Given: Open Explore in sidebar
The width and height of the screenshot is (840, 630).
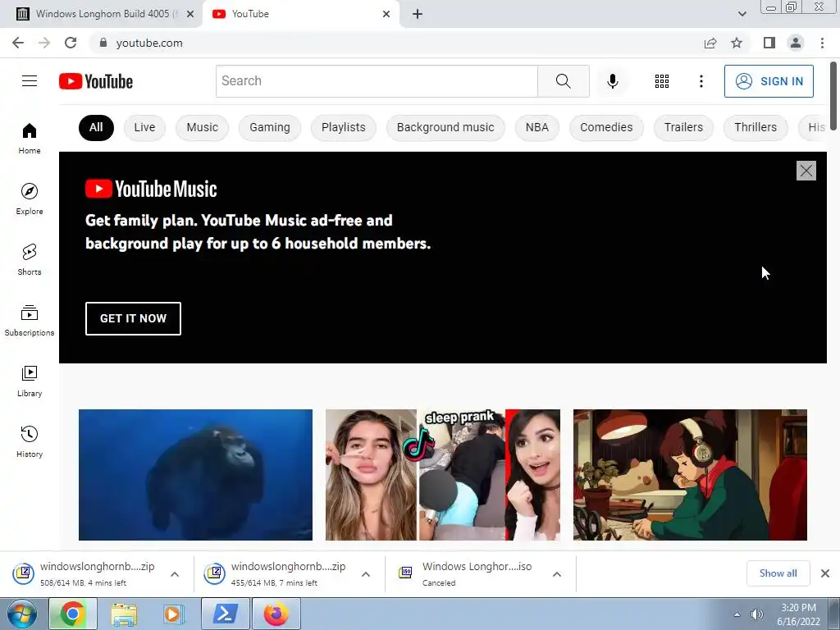Looking at the screenshot, I should click(x=30, y=199).
